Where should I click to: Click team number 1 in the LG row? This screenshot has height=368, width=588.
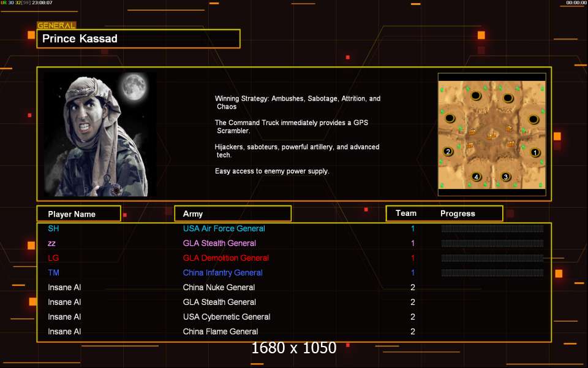413,258
